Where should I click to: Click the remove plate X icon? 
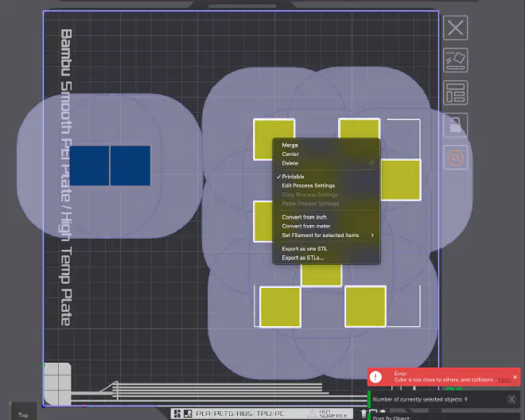pyautogui.click(x=455, y=28)
